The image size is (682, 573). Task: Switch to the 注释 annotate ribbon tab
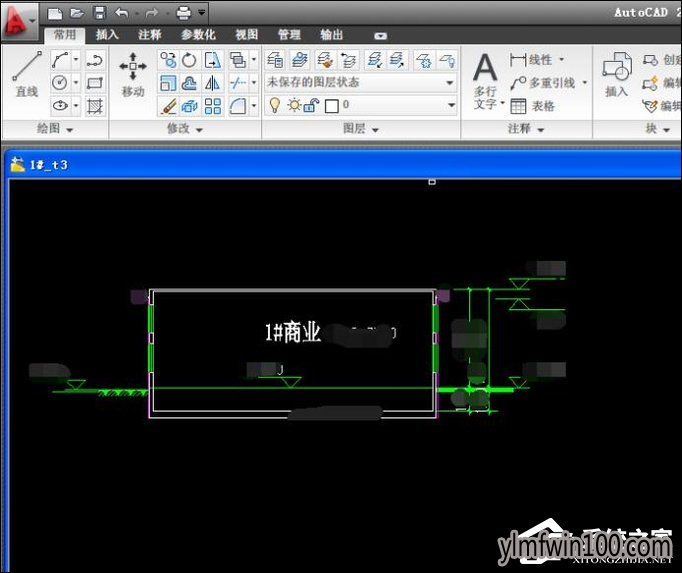tap(150, 34)
